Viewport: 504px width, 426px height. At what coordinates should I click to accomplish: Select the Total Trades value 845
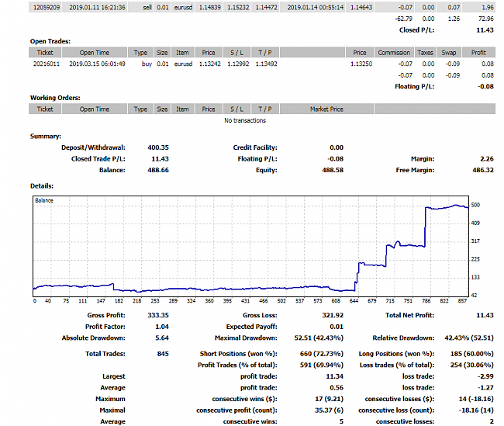[164, 354]
